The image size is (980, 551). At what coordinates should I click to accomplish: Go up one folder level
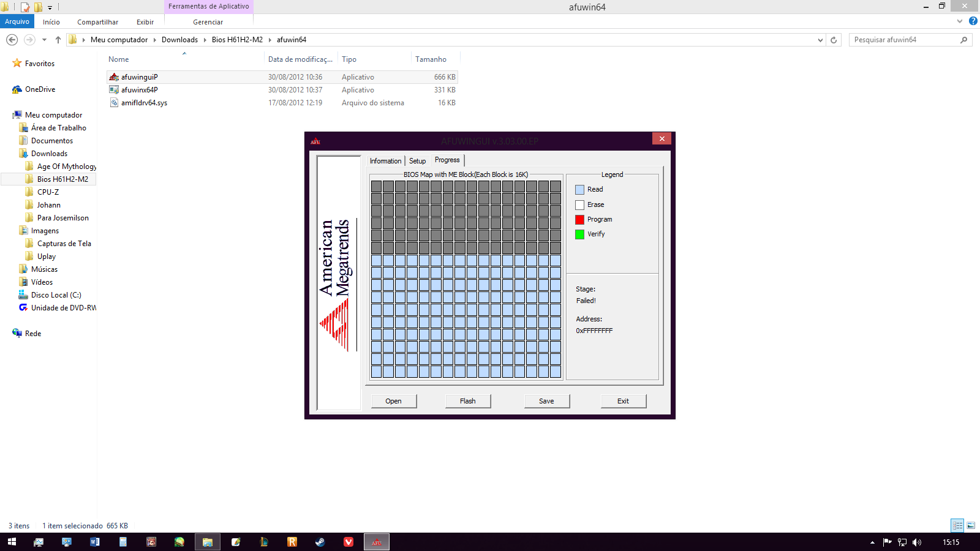point(58,40)
